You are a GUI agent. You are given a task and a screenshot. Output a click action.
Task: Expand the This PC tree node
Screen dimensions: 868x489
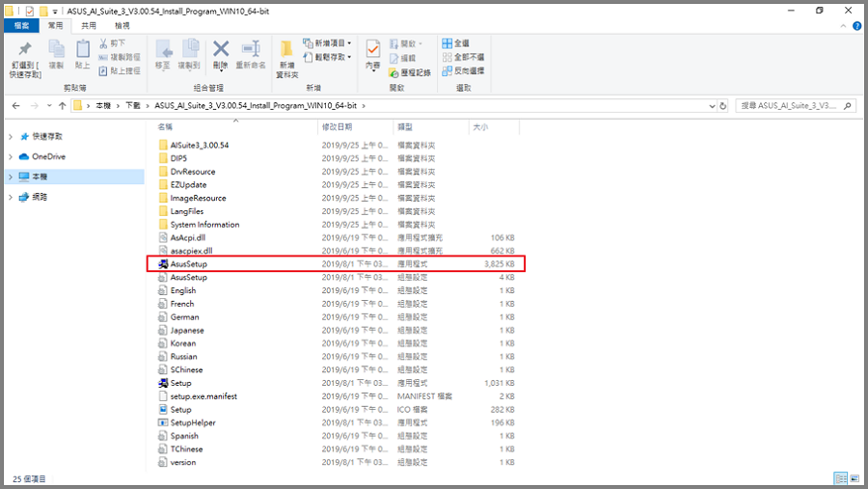coord(11,177)
